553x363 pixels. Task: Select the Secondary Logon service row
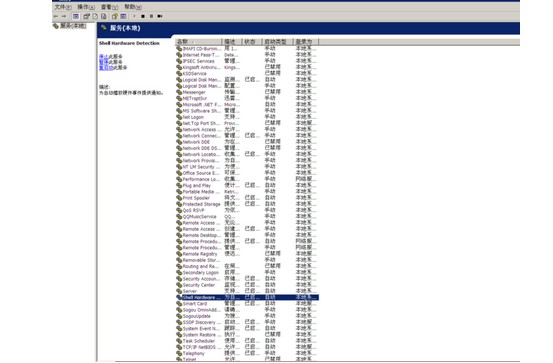(x=247, y=272)
